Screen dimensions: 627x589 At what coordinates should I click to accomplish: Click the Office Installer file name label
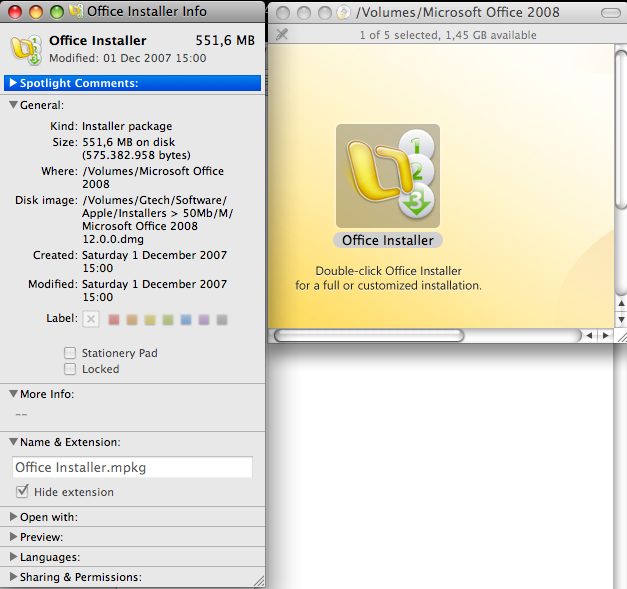coord(388,240)
